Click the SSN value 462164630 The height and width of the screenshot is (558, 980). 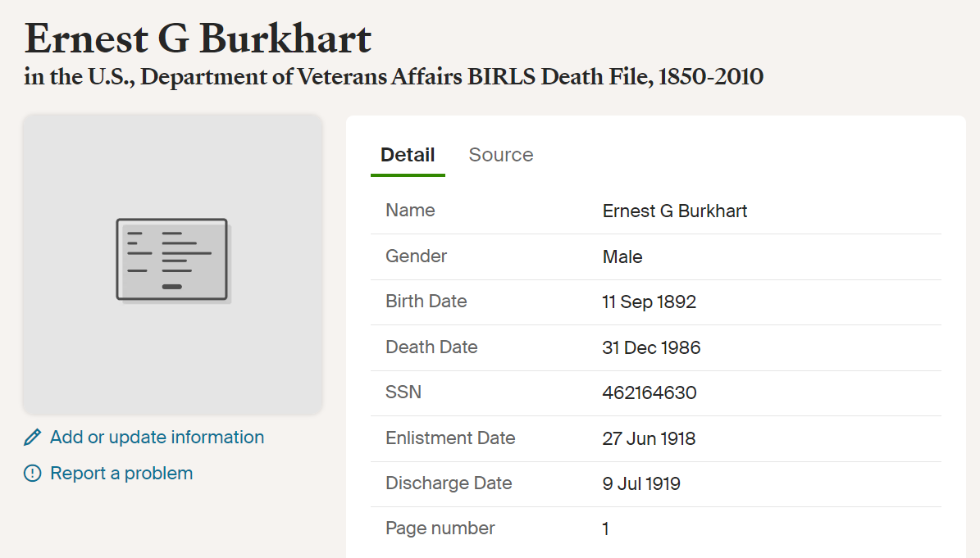click(650, 392)
